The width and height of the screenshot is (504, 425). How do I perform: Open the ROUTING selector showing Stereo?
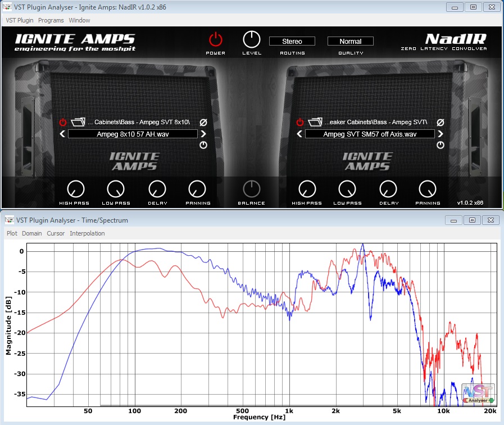(x=292, y=40)
